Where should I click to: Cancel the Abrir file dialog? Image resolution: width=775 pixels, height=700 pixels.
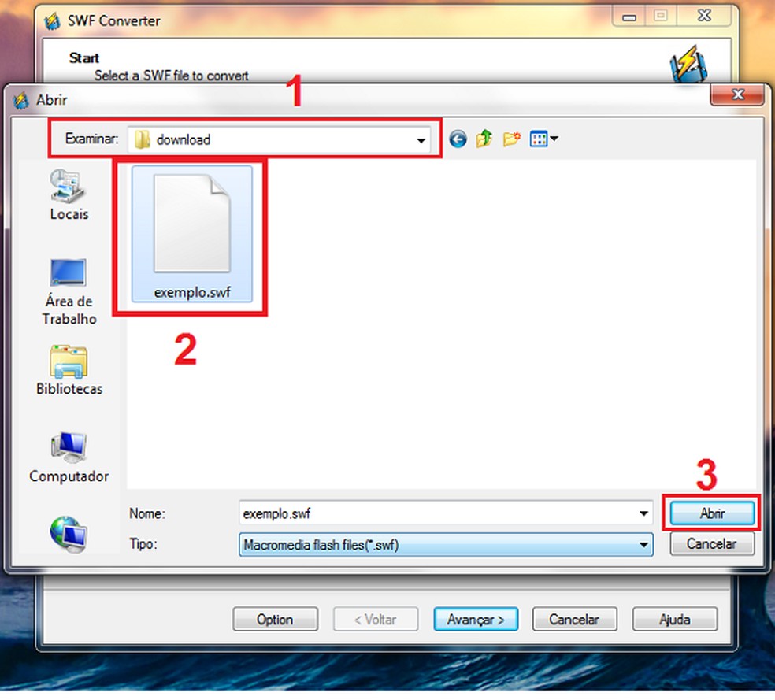click(x=712, y=544)
